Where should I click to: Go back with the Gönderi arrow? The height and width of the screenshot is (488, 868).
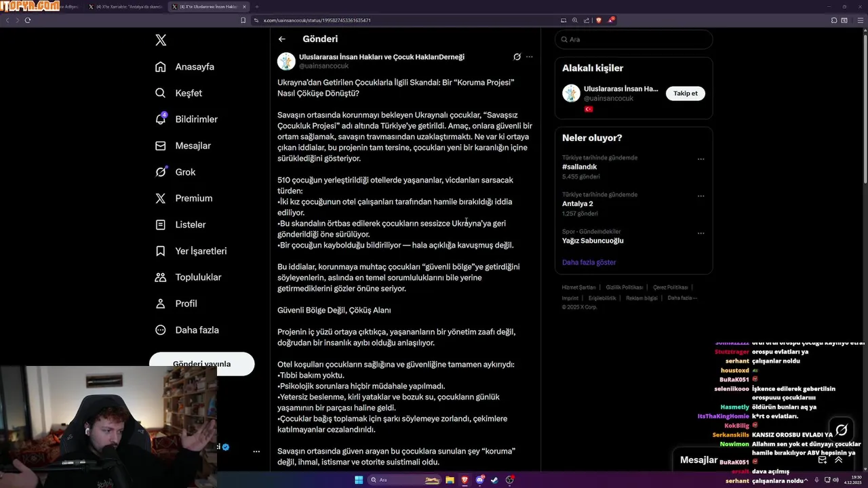pyautogui.click(x=282, y=39)
